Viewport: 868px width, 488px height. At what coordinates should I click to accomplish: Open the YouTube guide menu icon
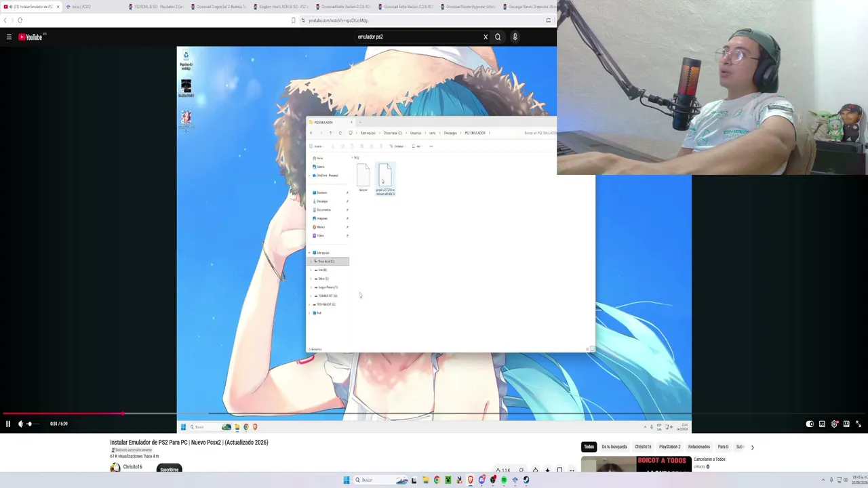[9, 37]
